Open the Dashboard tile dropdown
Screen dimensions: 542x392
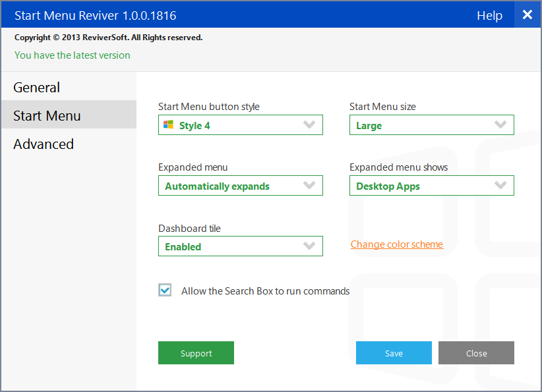241,246
